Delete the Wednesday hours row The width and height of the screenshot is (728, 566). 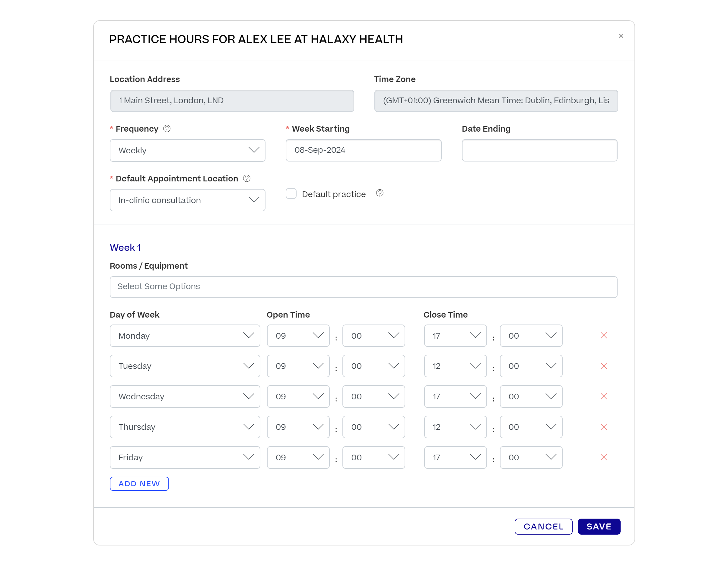[604, 396]
